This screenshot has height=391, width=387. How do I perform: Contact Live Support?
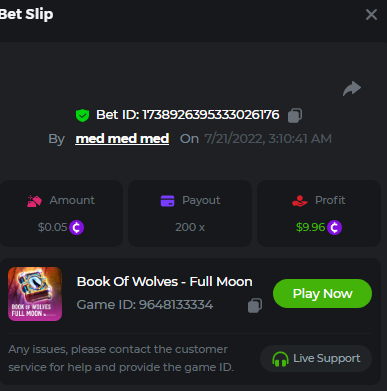(316, 359)
